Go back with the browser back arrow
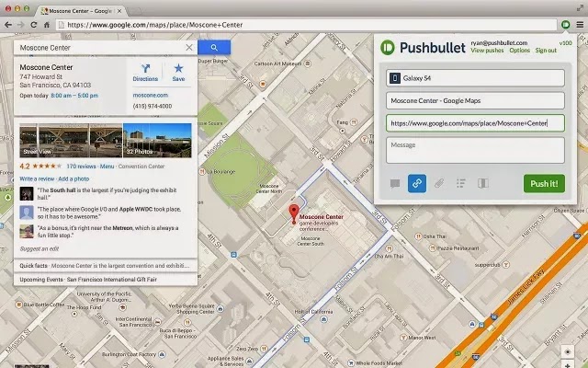 pyautogui.click(x=8, y=25)
